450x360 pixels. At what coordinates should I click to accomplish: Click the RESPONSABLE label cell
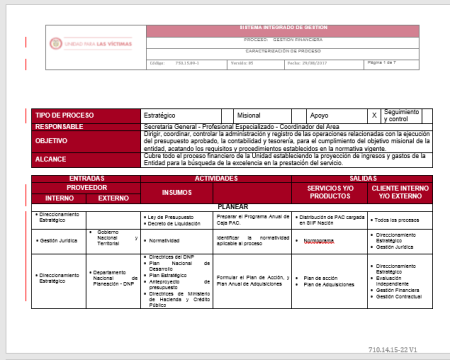click(x=86, y=127)
